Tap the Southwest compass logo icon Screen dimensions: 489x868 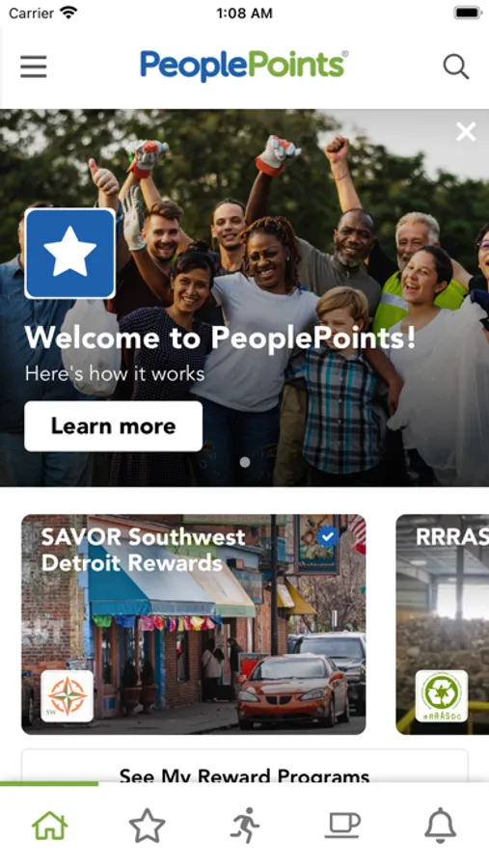pyautogui.click(x=67, y=696)
